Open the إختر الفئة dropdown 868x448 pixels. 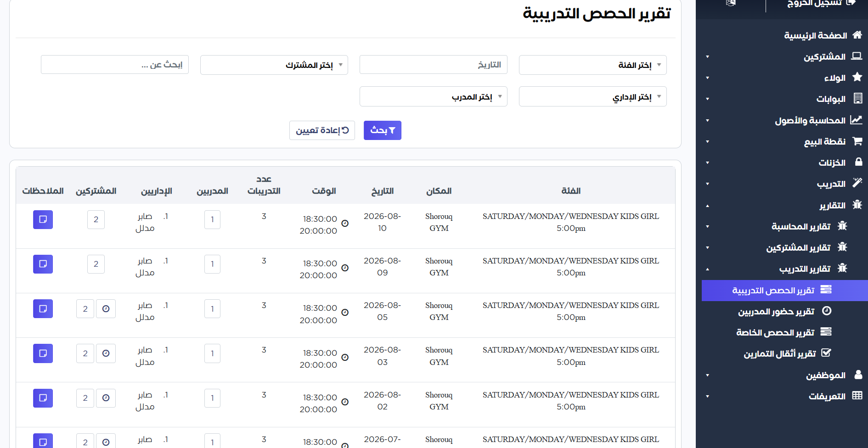point(592,65)
